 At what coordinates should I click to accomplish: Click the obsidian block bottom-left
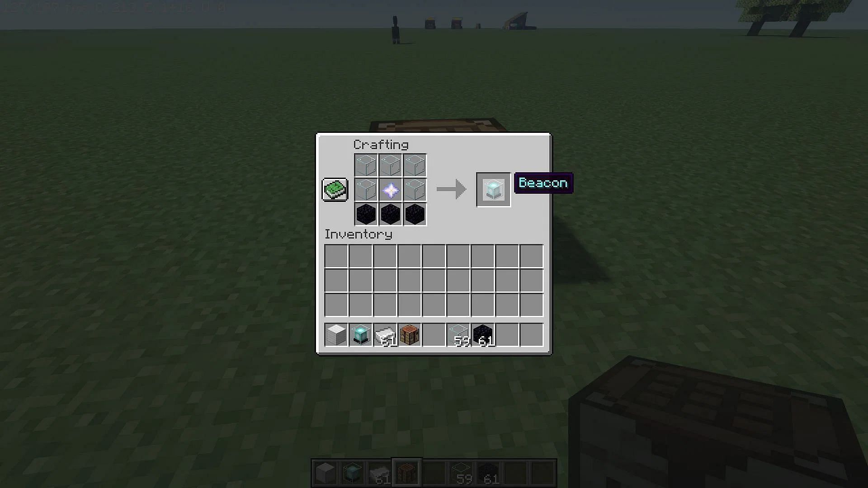[365, 213]
